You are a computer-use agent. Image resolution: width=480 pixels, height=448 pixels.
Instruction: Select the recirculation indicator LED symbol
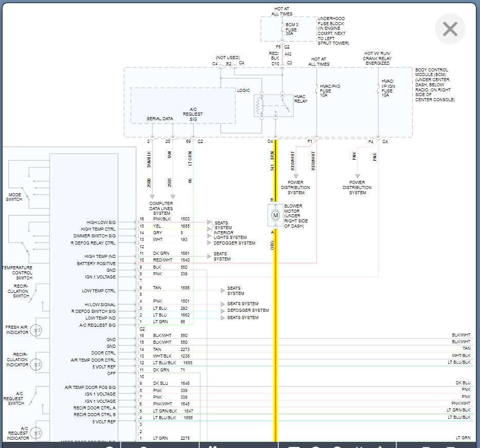coord(37,364)
